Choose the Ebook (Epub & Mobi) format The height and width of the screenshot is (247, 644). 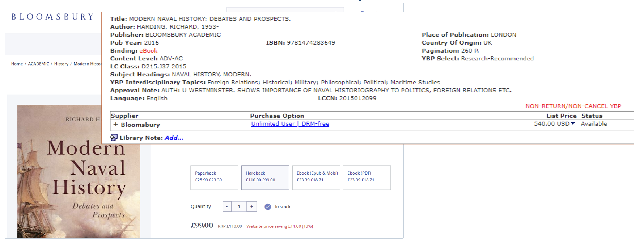point(316,177)
